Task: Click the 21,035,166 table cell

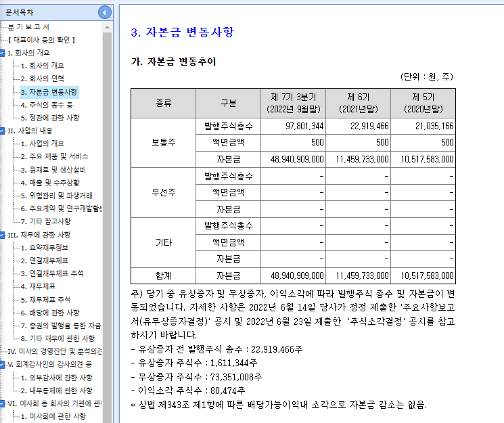Action: pos(423,126)
